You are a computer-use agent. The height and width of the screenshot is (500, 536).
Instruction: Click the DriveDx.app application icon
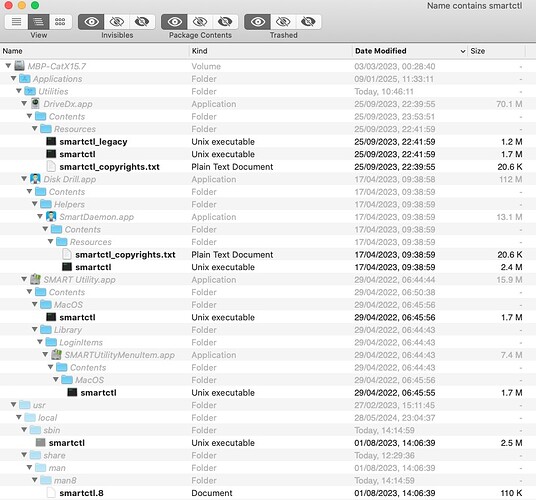[x=35, y=104]
